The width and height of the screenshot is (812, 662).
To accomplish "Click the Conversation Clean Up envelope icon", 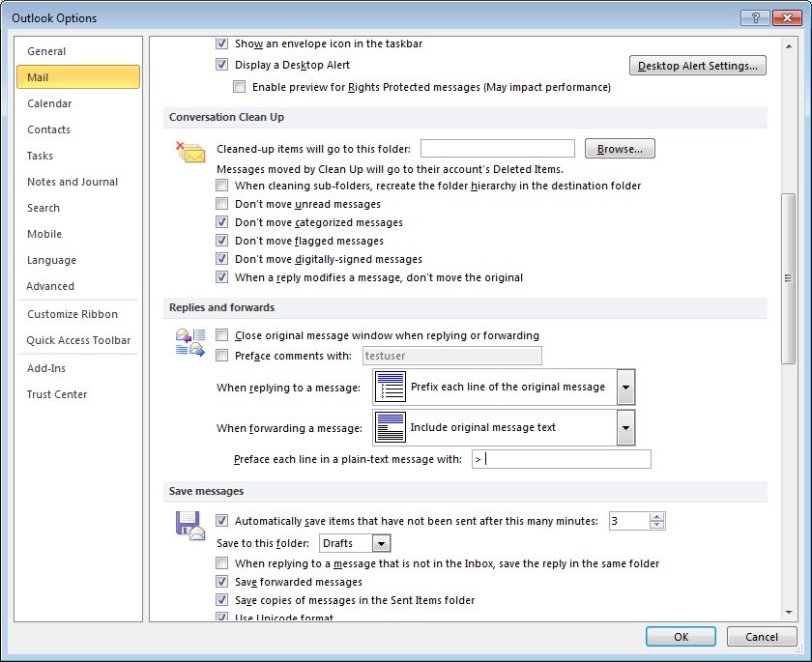I will pyautogui.click(x=190, y=152).
